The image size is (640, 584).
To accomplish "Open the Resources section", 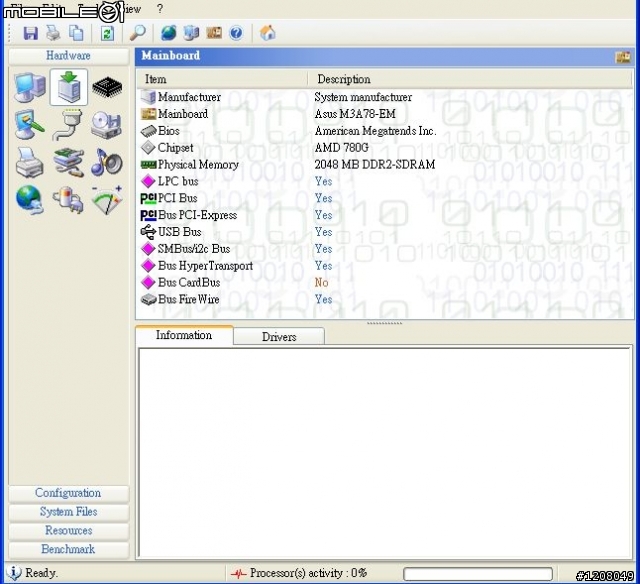I will 69,531.
